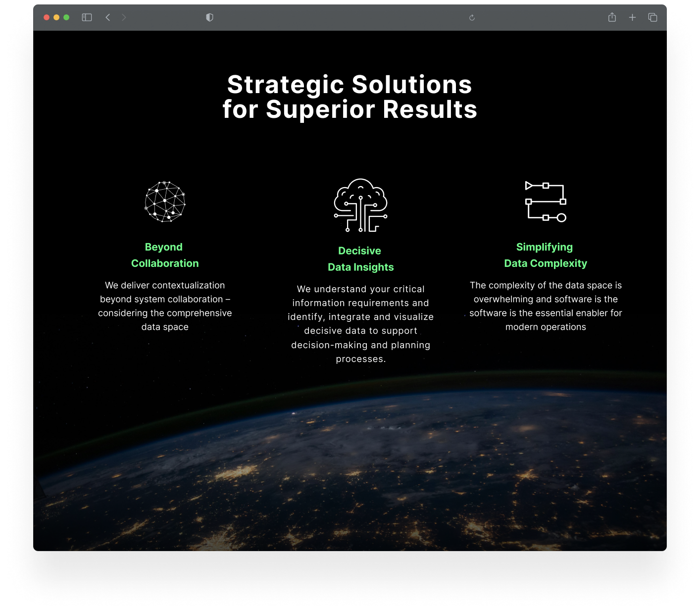Viewport: 700px width, 613px height.
Task: Open the Beyond Collaboration heading
Action: point(165,255)
